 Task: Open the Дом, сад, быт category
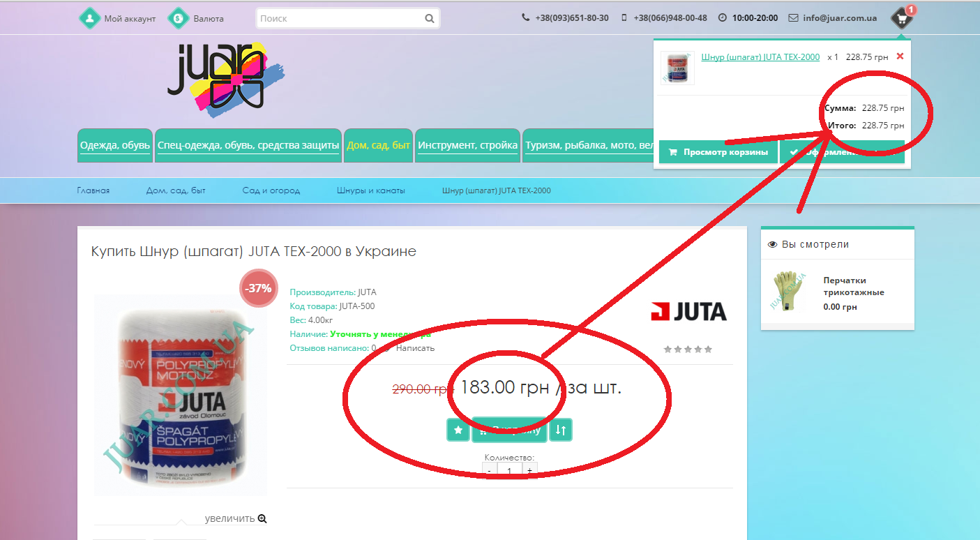(x=379, y=146)
